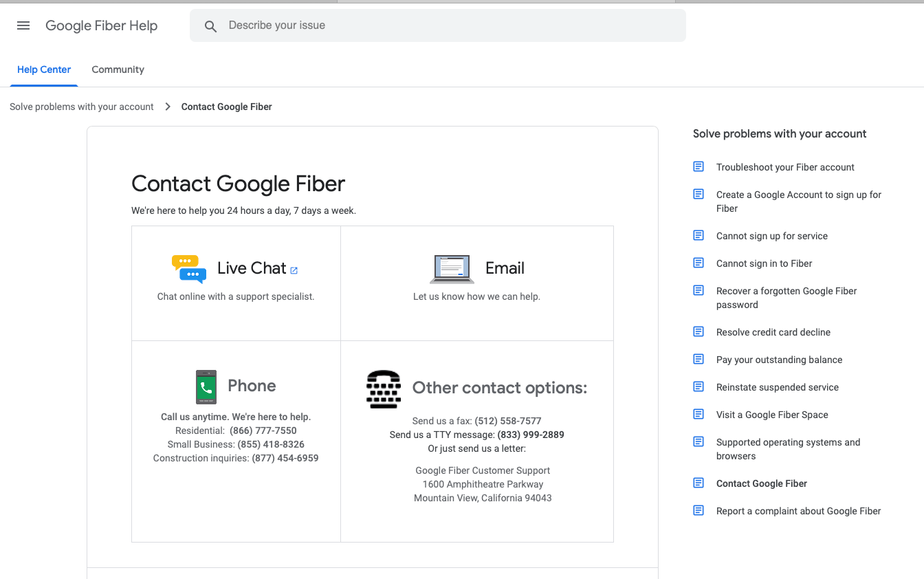
Task: Open the Live Chat support option
Action: [x=252, y=268]
